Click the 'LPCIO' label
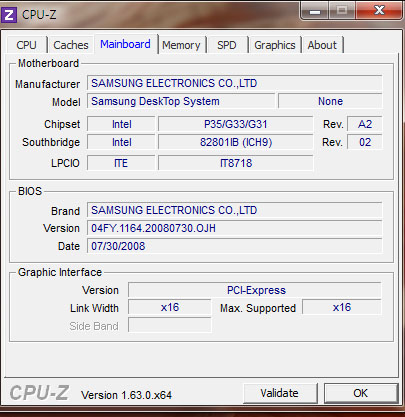The width and height of the screenshot is (405, 417). point(65,163)
